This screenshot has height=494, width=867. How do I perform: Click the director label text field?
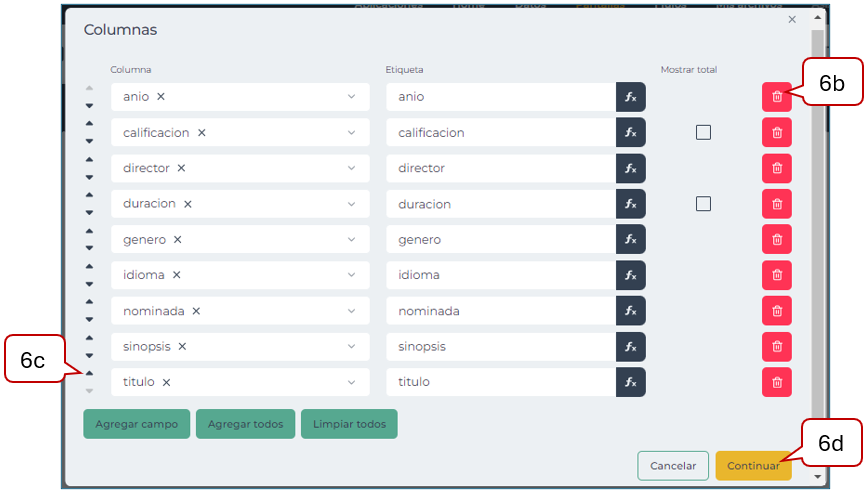500,168
